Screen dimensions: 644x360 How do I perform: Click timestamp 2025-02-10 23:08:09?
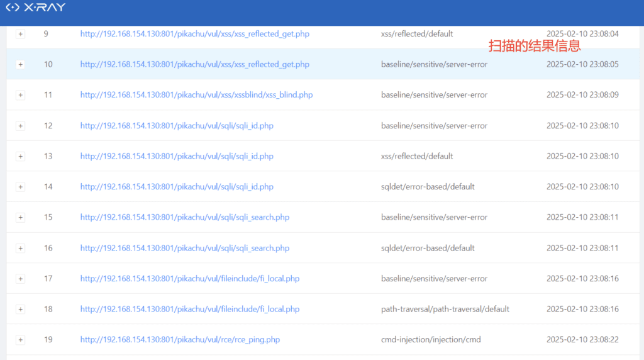(582, 94)
